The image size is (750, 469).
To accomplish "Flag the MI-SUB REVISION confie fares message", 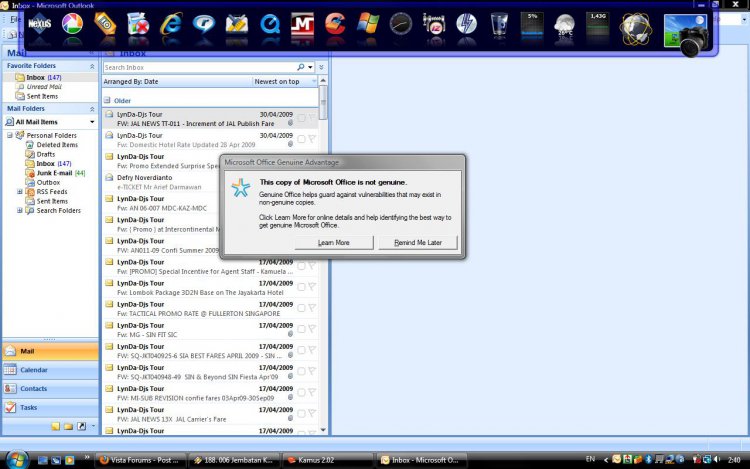I will [x=312, y=393].
